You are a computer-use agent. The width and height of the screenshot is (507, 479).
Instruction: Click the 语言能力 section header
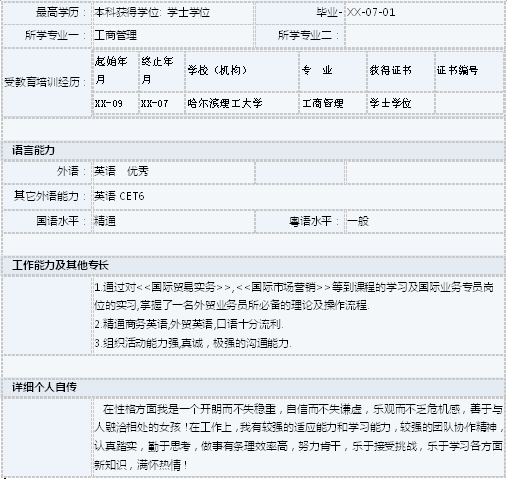(253, 151)
